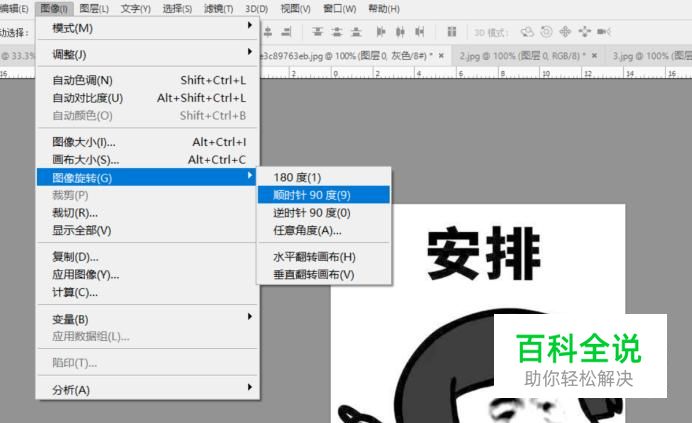Image resolution: width=692 pixels, height=423 pixels.
Task: Choose 自动色调(N) from the Image menu
Action: [147, 80]
